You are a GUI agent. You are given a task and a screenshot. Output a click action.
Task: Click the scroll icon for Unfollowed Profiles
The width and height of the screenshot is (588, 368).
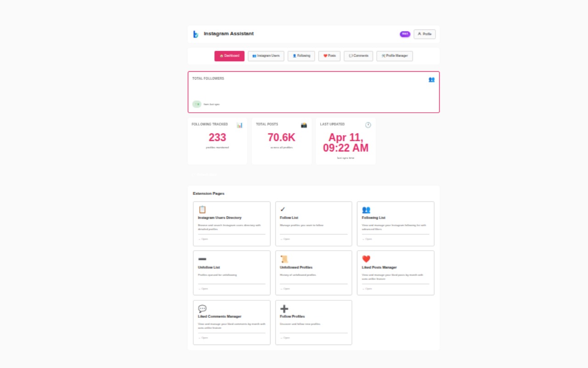tap(284, 259)
